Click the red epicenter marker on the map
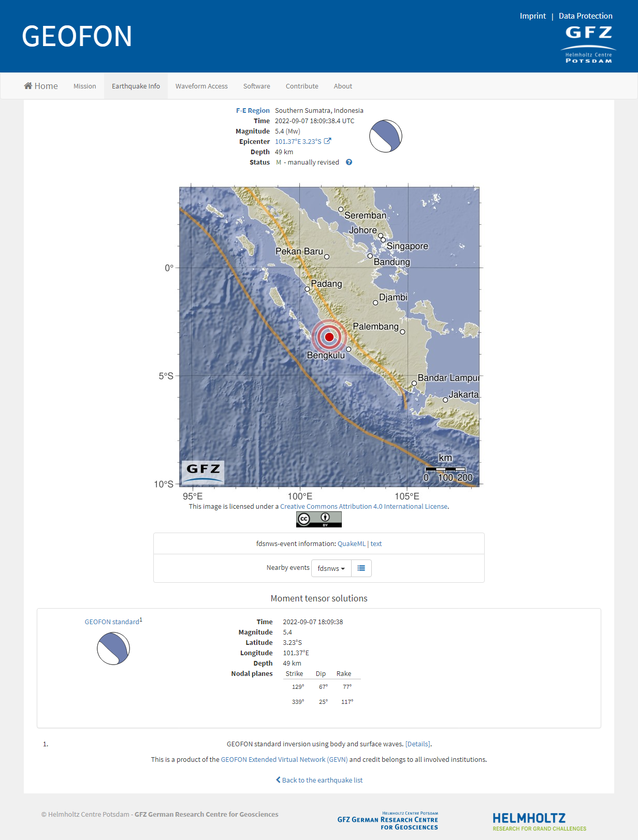The height and width of the screenshot is (840, 638). 329,337
